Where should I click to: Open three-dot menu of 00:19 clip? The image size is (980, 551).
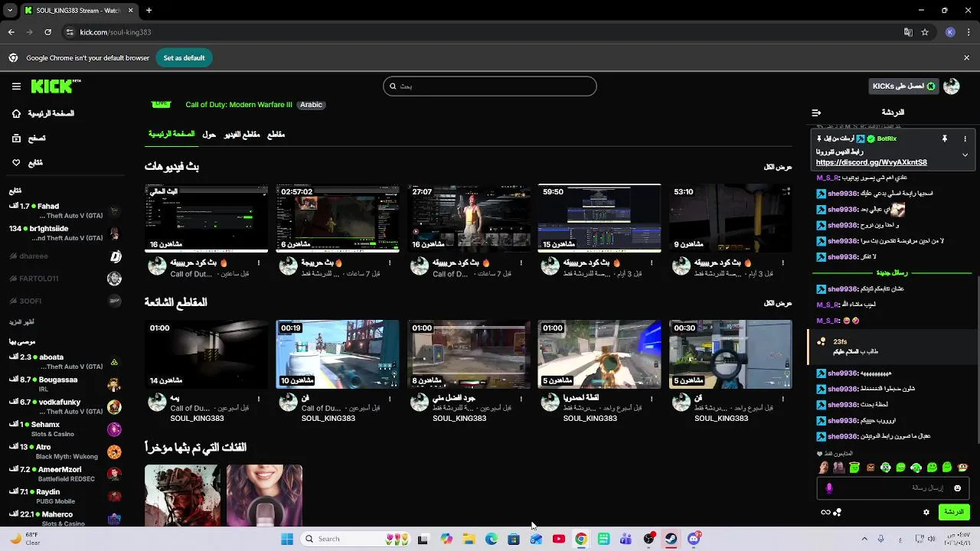coord(389,399)
